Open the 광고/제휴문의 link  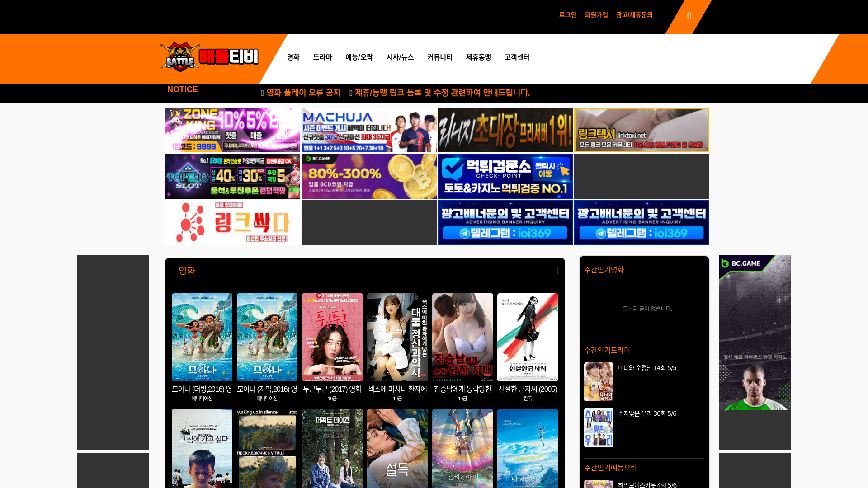(634, 15)
